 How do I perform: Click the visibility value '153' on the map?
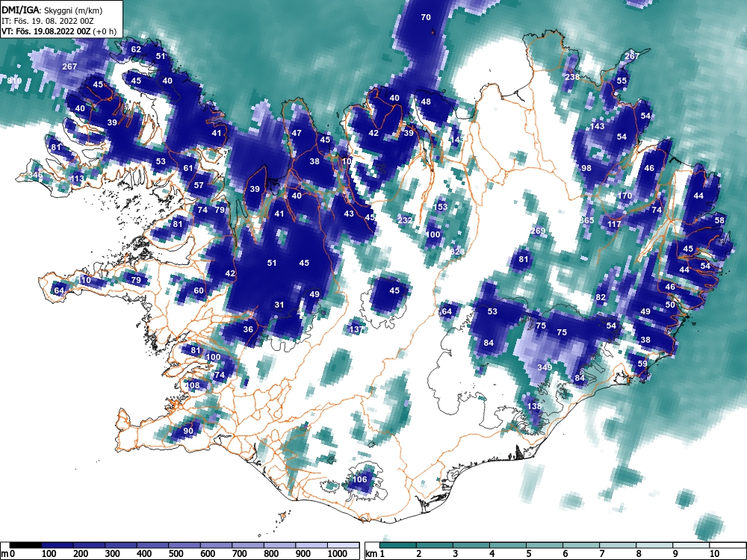tap(440, 206)
